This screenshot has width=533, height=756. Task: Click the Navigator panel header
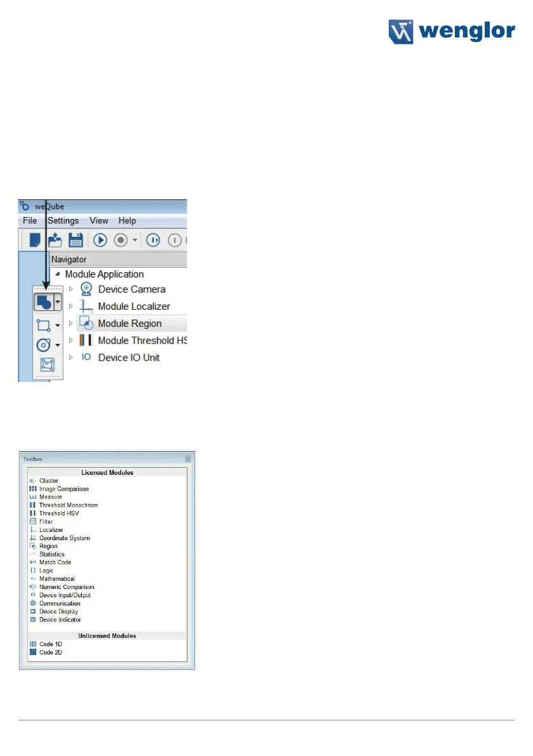[119, 260]
